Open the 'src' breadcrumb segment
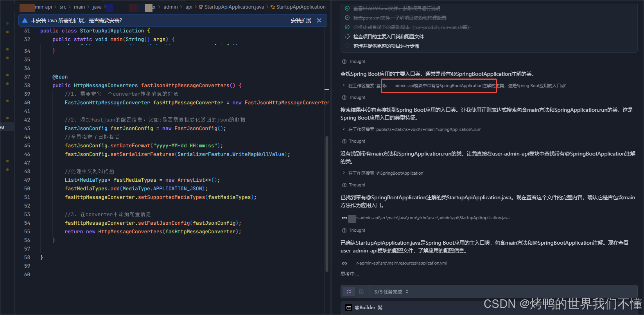 63,7
